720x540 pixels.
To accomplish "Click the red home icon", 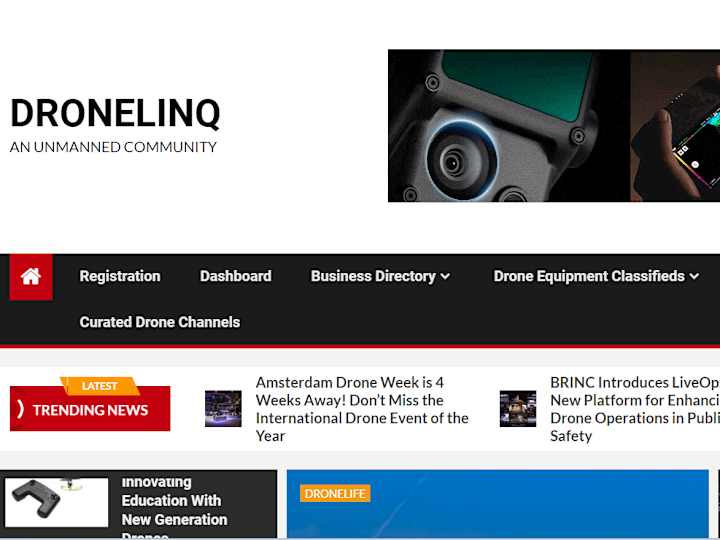I will tap(31, 276).
